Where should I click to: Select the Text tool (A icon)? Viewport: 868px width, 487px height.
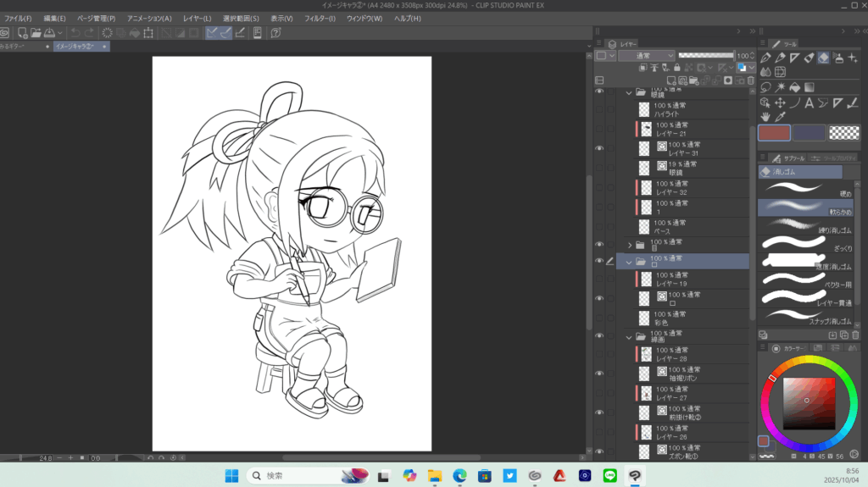tap(809, 102)
